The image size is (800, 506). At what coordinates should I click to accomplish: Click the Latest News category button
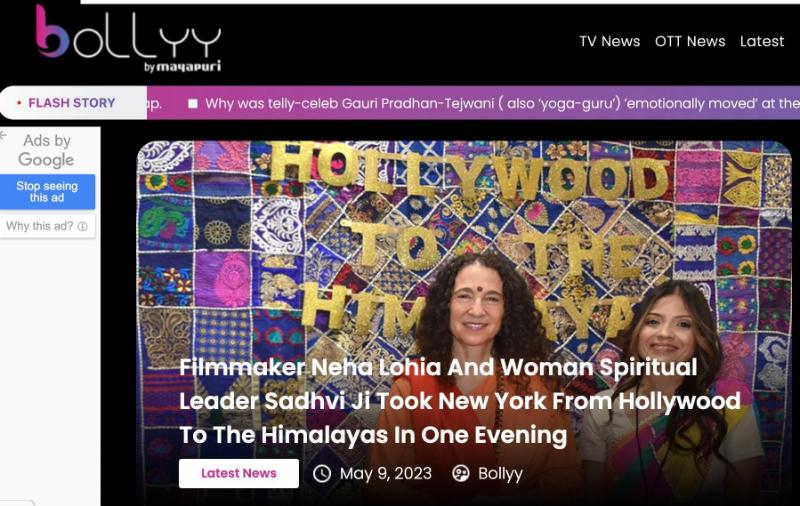(239, 473)
